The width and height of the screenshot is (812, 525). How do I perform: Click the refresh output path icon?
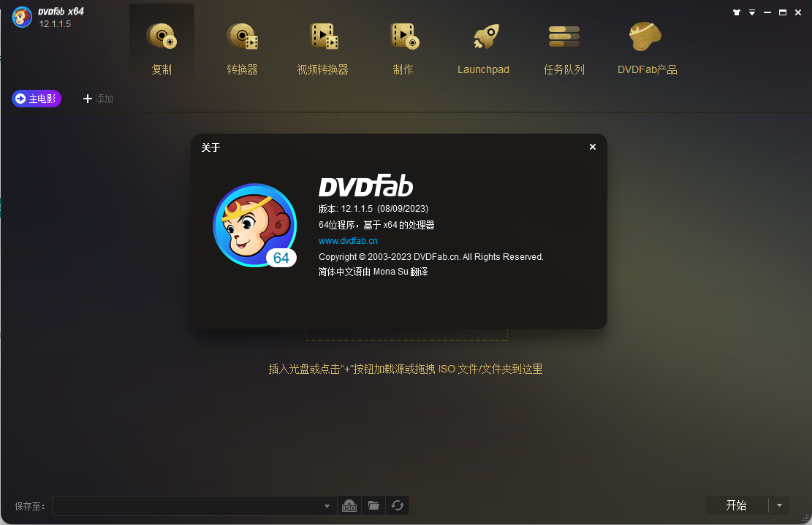(x=397, y=505)
